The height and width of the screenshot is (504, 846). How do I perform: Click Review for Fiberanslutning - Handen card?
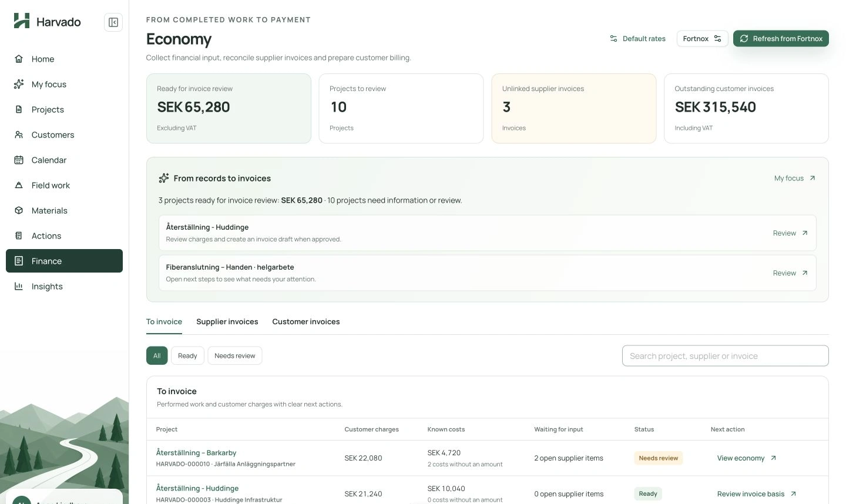coord(790,273)
